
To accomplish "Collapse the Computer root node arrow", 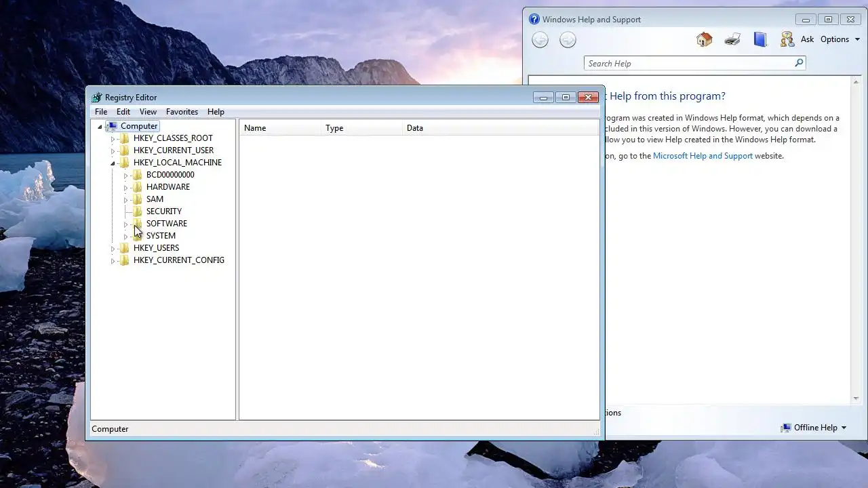I will click(x=100, y=127).
